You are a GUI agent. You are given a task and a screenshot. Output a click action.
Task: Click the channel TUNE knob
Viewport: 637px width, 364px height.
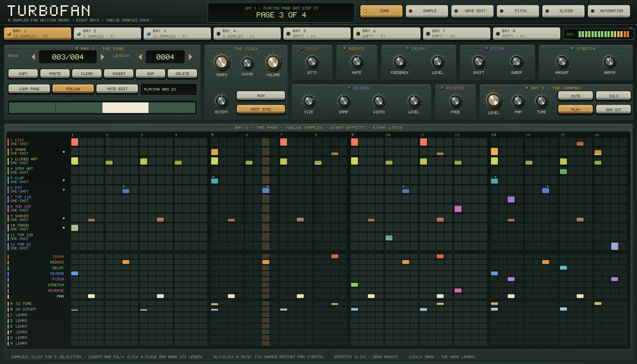541,101
